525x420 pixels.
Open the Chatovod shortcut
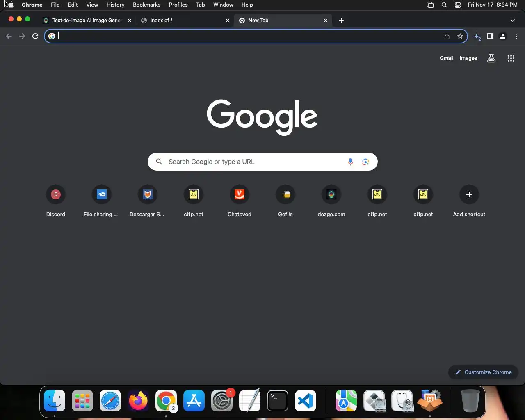click(x=240, y=201)
